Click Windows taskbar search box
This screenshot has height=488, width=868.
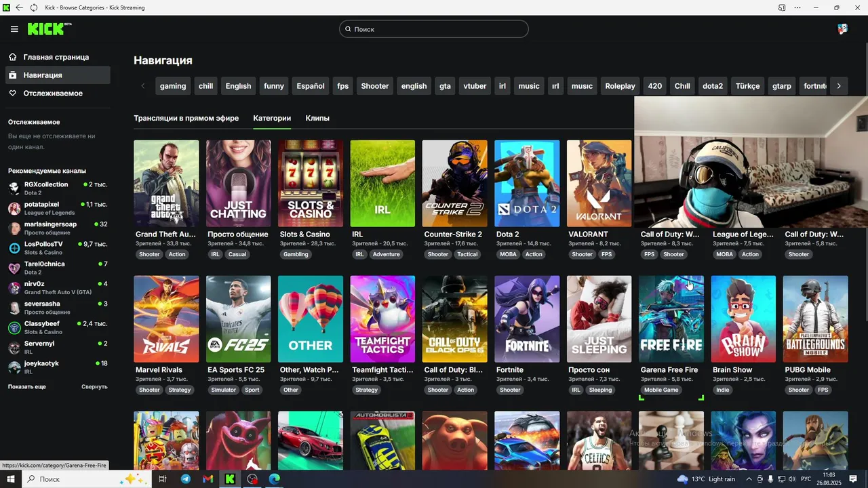pyautogui.click(x=87, y=479)
